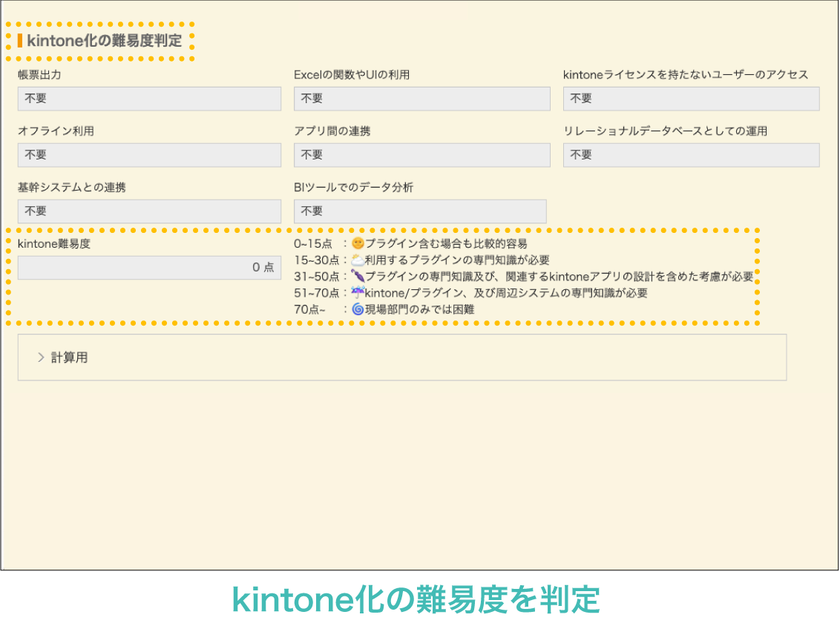Click the オフライン利用 field value

149,155
